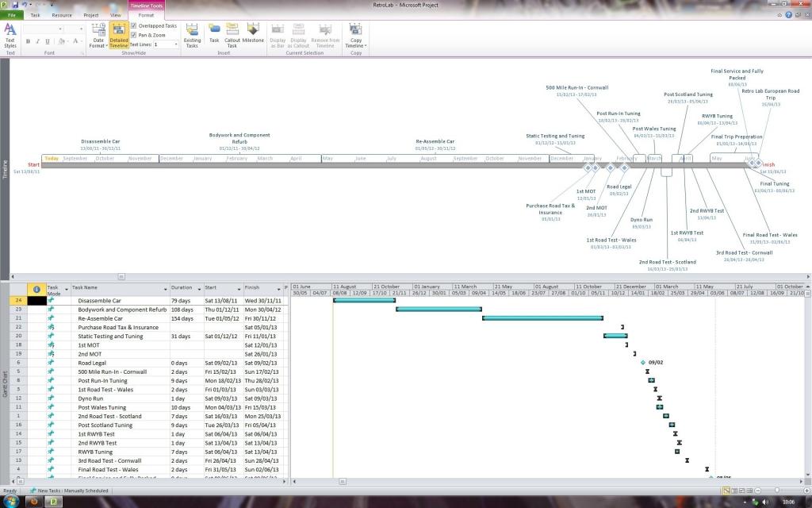Toggle the Overlapped Tasks checkbox
Viewport: 812px width, 508px height.
133,25
